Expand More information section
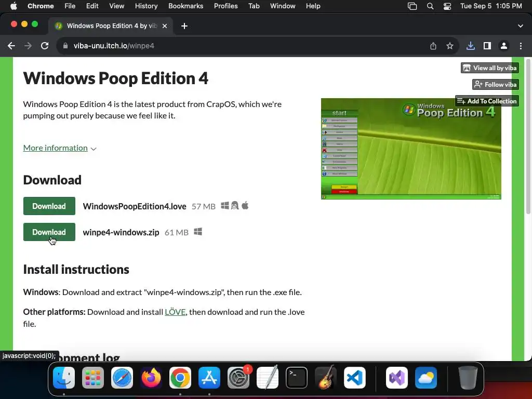 point(60,148)
